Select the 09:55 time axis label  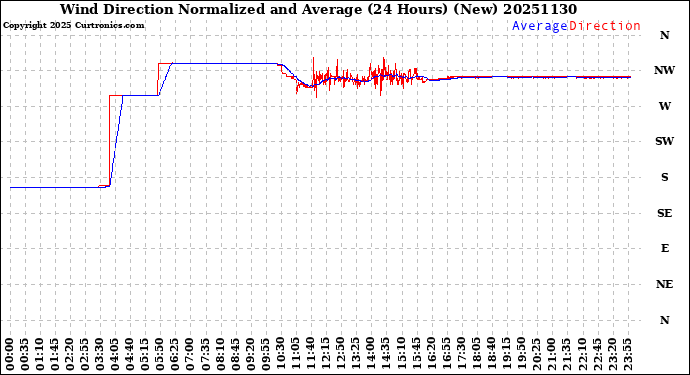pos(266,354)
